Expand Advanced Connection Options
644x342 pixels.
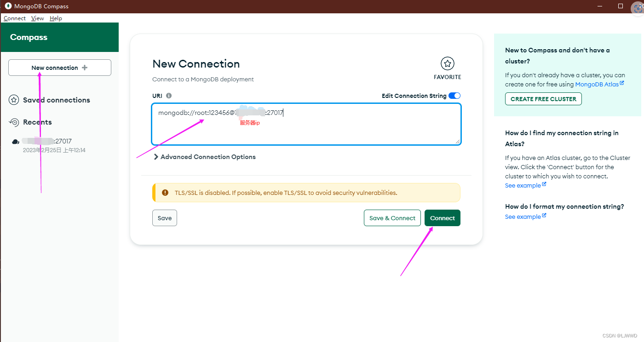[204, 157]
